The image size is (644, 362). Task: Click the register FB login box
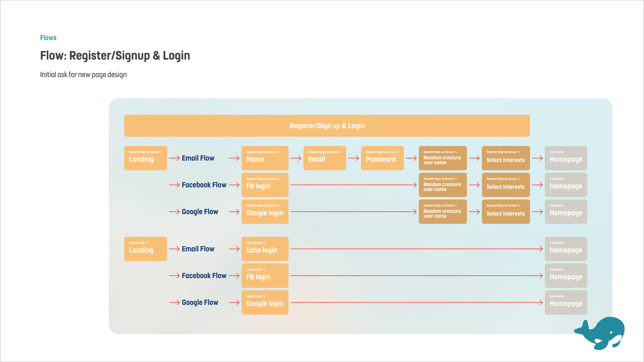tap(265, 185)
